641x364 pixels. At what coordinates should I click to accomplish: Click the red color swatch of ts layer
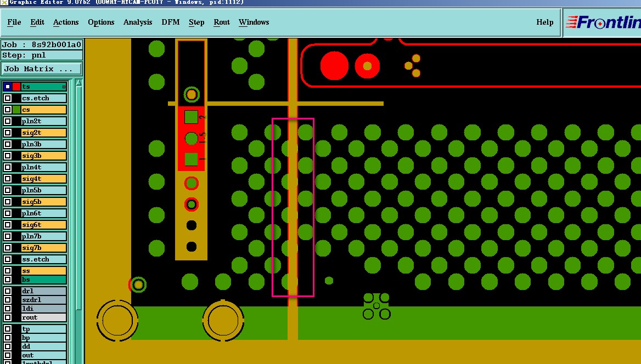point(16,87)
